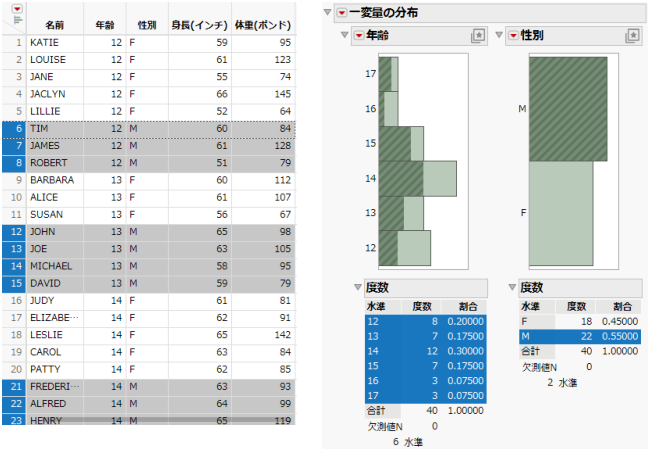This screenshot has width=650, height=451.
Task: Click the age 17 histogram bar
Action: click(388, 74)
